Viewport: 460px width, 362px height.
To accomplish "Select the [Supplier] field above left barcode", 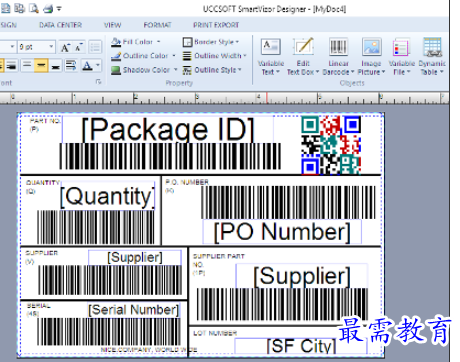I will tap(135, 257).
